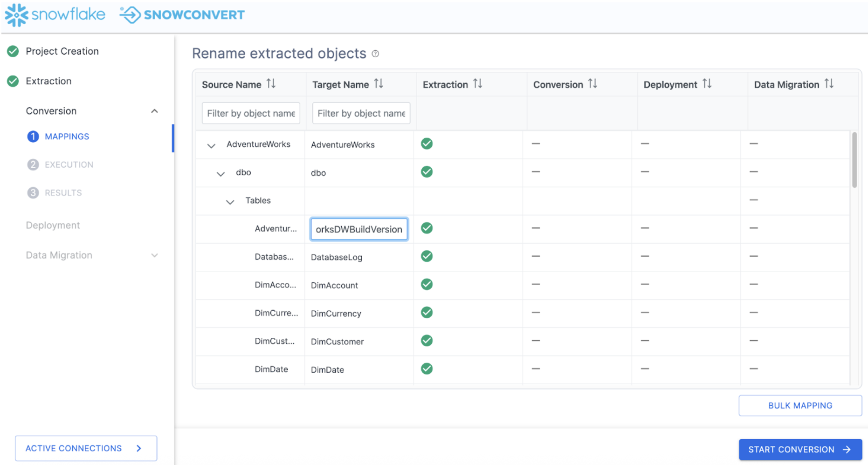Expand the Data Migration sidebar section
Viewport: 868px width, 465px height.
click(x=154, y=255)
